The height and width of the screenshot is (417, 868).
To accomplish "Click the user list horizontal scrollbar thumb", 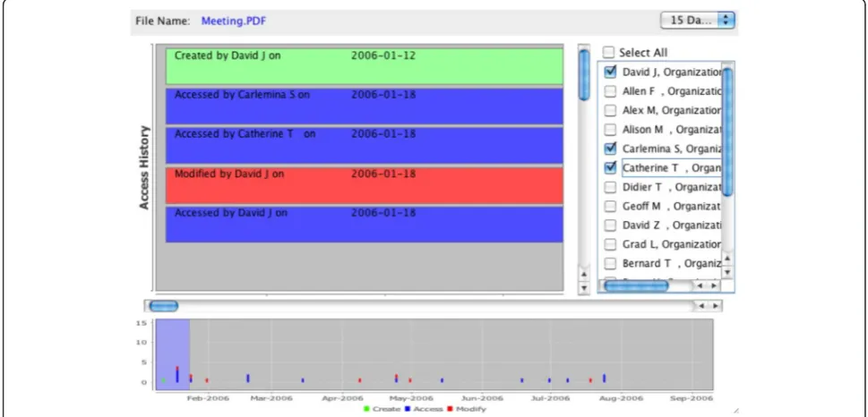I will [x=636, y=286].
